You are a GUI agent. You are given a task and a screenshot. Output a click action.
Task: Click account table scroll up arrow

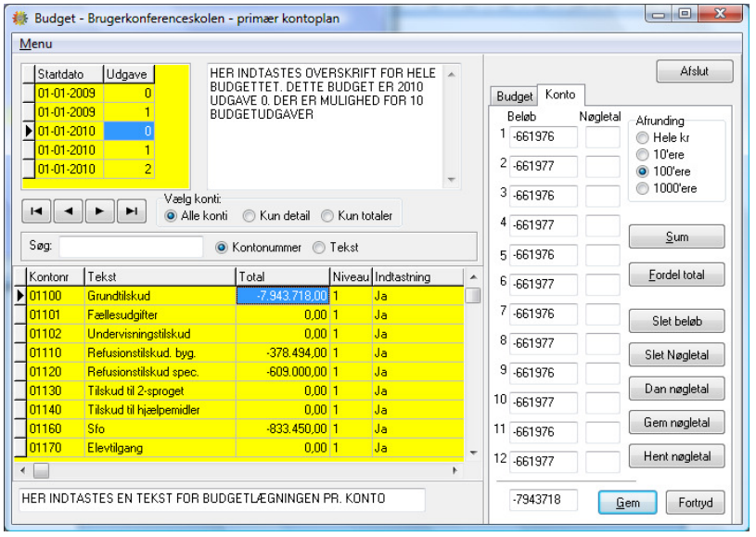[473, 276]
